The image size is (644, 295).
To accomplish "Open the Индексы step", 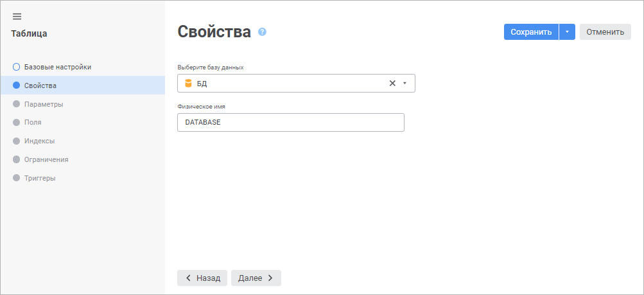I will [x=39, y=141].
